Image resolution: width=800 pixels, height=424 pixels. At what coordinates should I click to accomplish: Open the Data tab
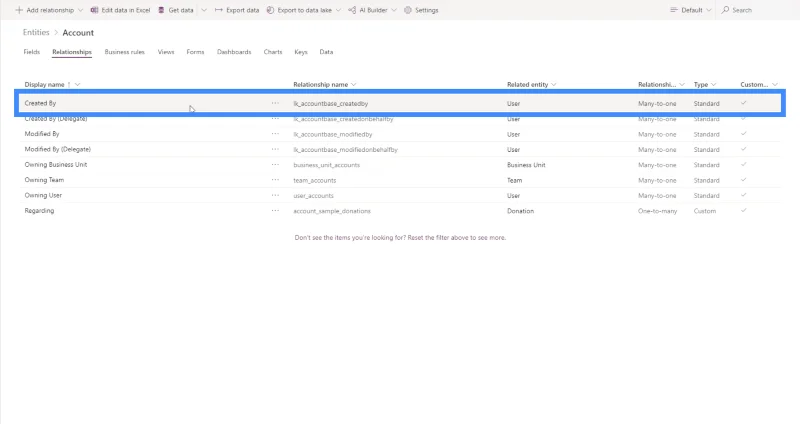coord(327,52)
